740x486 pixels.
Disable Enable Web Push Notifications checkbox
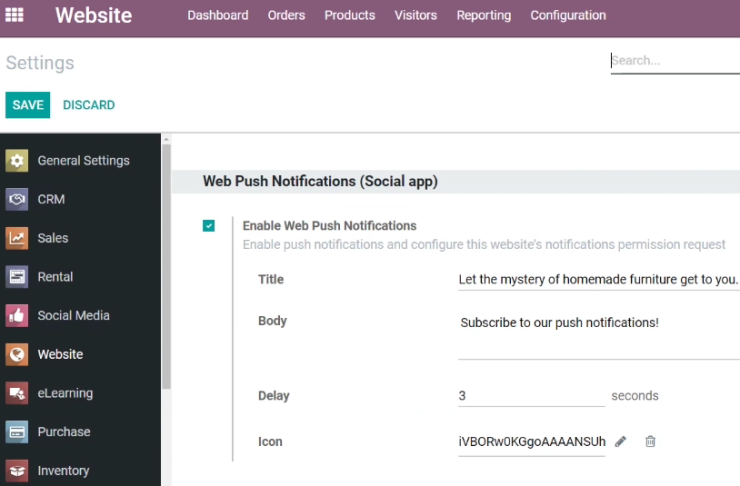point(209,226)
